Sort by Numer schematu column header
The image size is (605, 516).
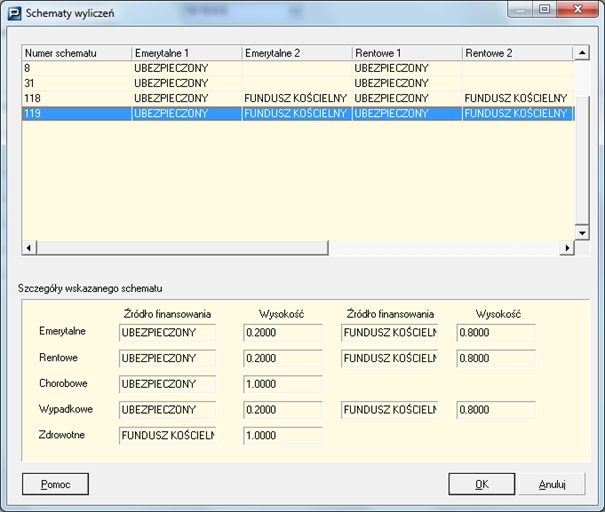coord(76,52)
